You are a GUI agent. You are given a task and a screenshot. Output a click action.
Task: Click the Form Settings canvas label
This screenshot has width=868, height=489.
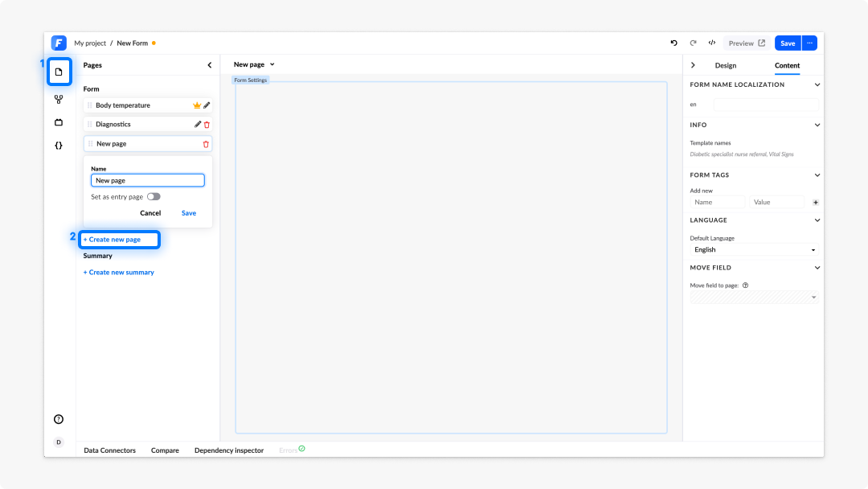click(250, 80)
